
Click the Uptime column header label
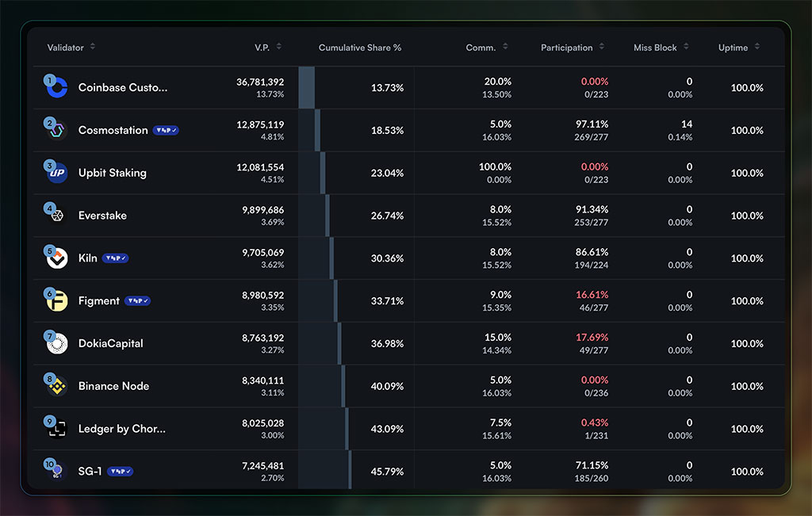[x=733, y=48]
